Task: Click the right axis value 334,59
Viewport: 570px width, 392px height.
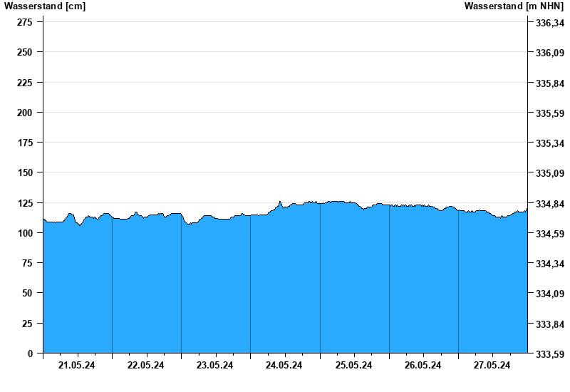Action: click(x=550, y=234)
